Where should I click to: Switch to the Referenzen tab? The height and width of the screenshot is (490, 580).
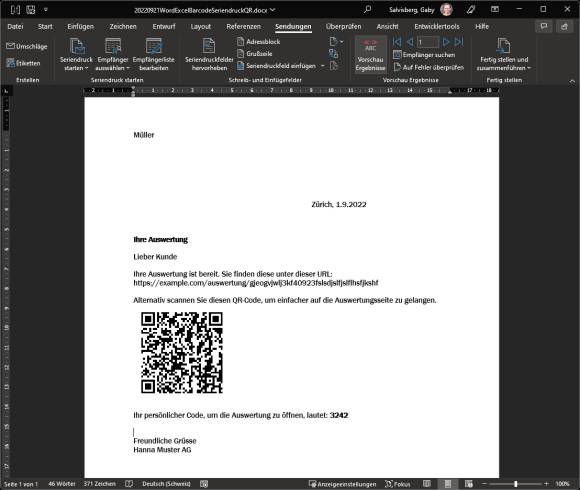coord(243,26)
